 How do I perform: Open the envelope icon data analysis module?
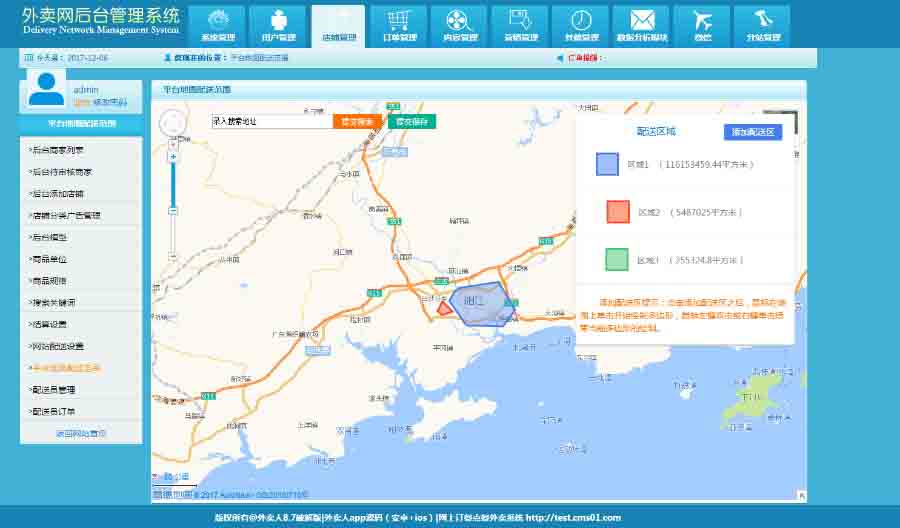641,26
